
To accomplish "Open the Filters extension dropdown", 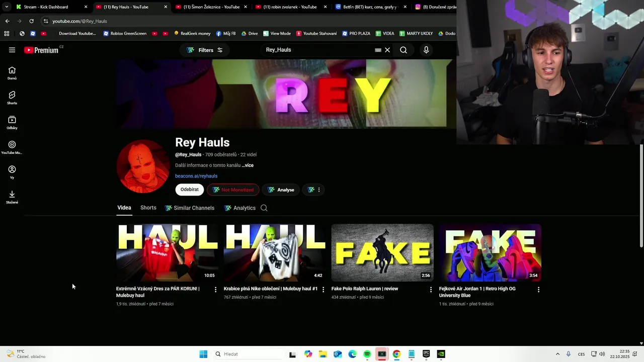I will (x=205, y=50).
